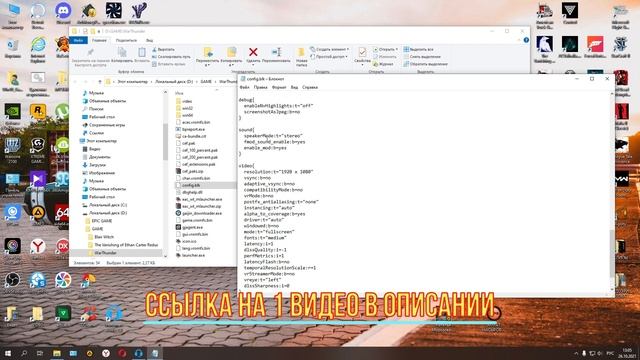Screen dimensions: 640x360
Task: Select The Vanishing of Ethan Carter Redux folder
Action: 123,245
